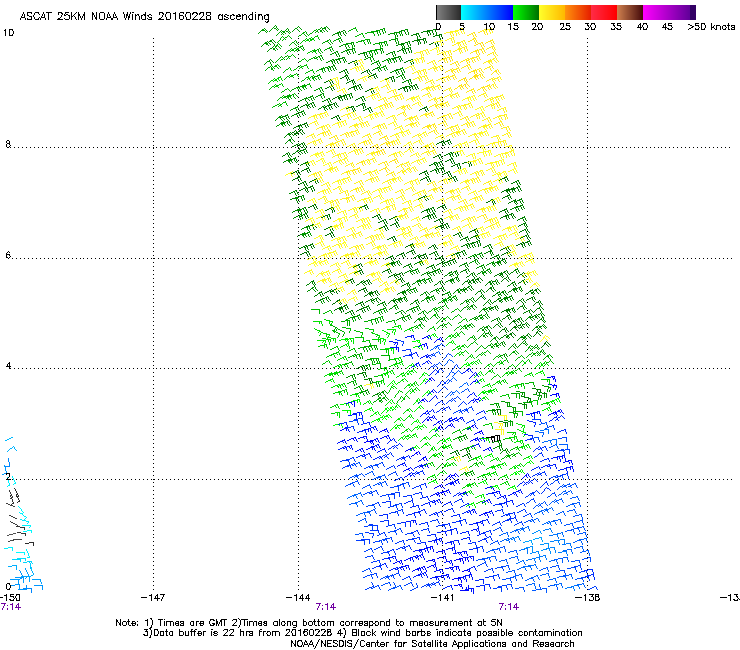The height and width of the screenshot is (650, 740).
Task: Click the longitude '-141' axis label
Action: coord(442,598)
